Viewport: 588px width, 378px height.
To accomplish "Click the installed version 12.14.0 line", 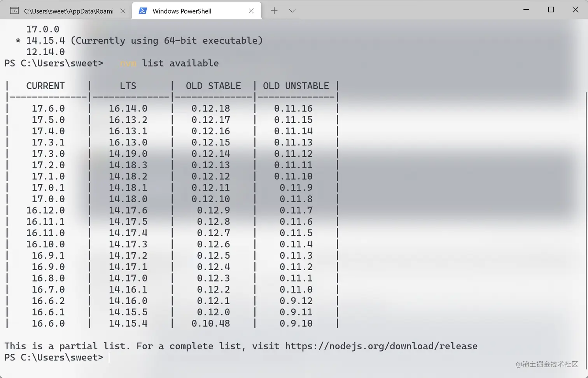I will 45,52.
